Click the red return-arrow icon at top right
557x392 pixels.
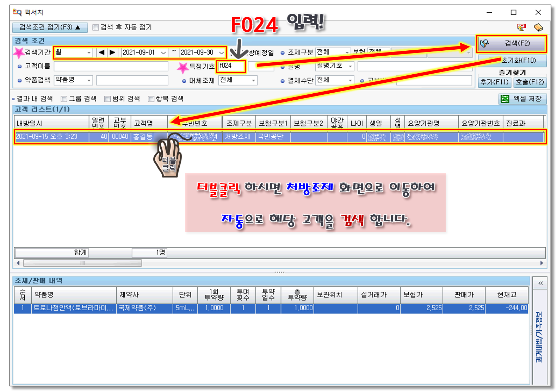[521, 27]
